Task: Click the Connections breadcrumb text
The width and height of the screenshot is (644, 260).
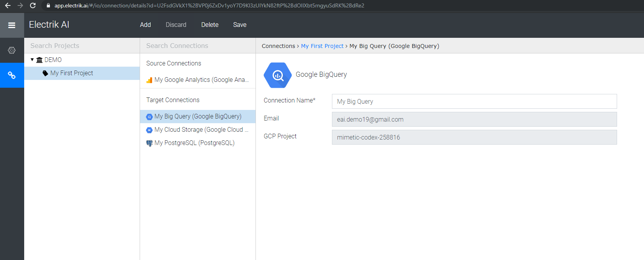Action: (279, 46)
